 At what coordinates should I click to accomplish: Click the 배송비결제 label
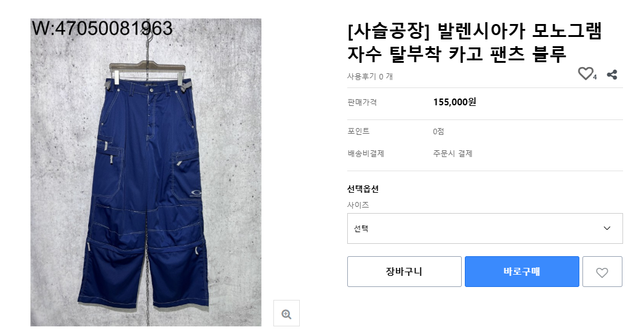[x=366, y=153]
